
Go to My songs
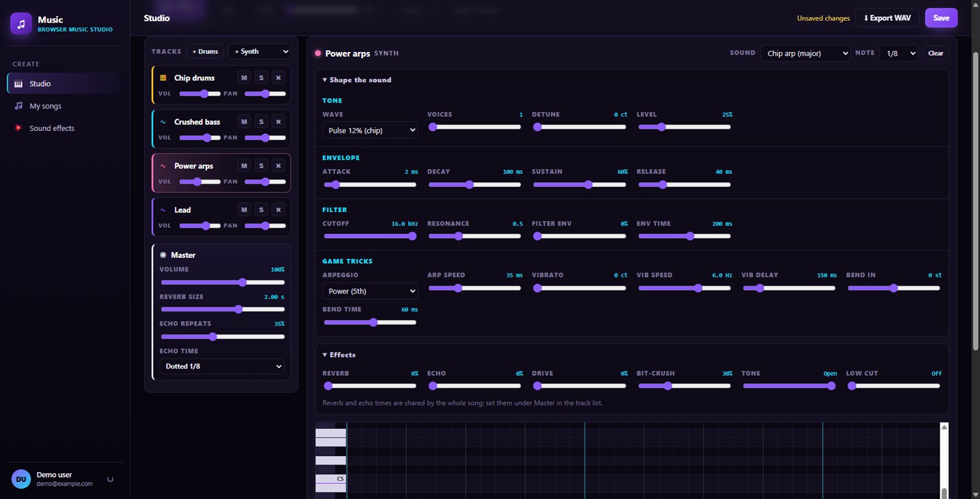(64, 106)
